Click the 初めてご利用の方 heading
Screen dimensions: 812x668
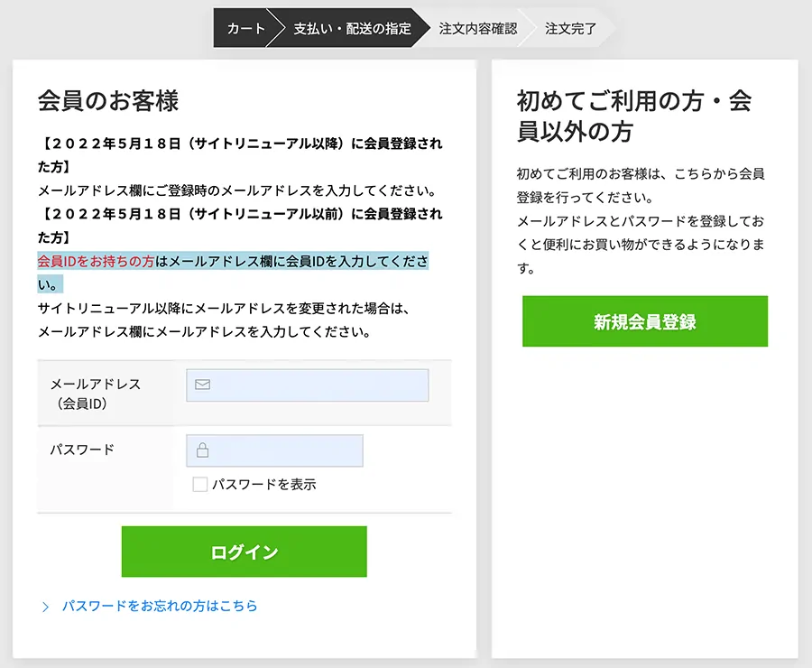point(634,116)
